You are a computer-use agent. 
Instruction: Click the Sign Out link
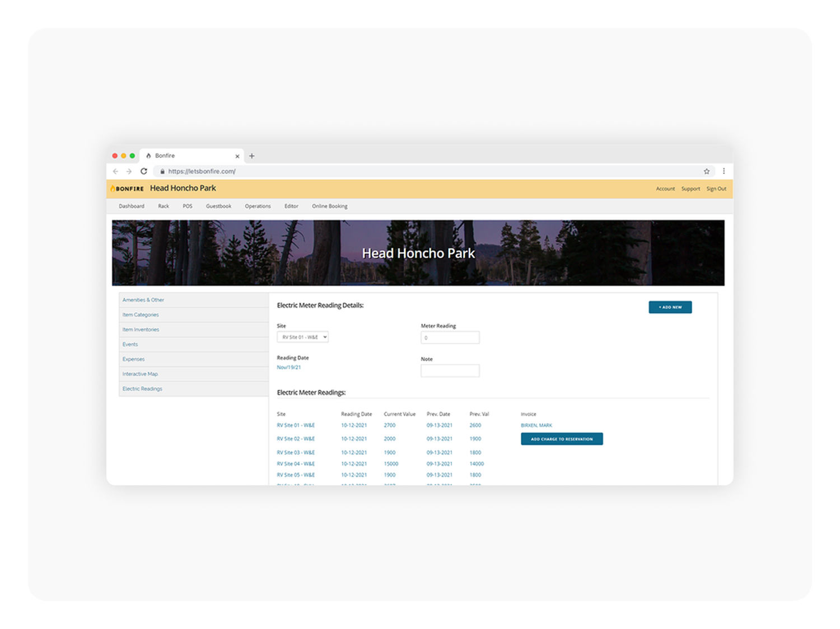point(716,189)
